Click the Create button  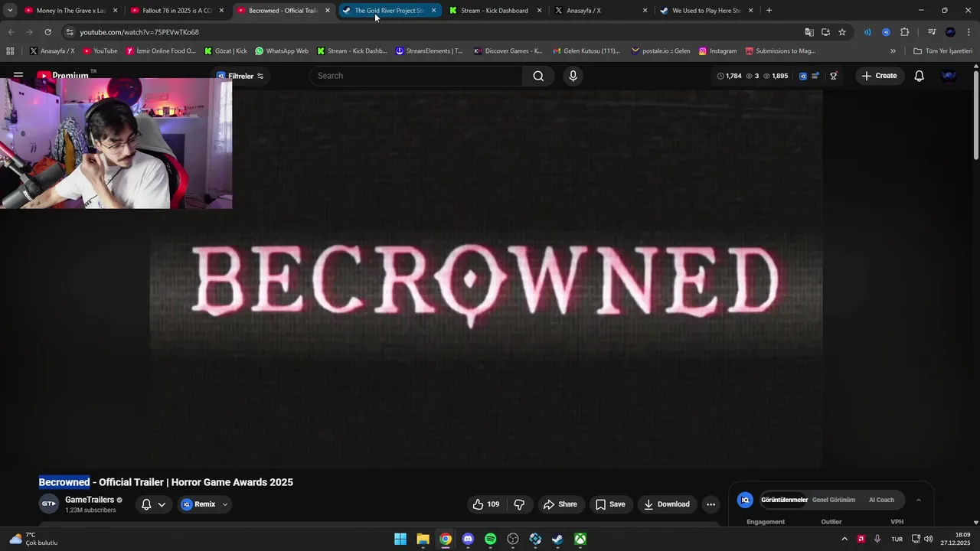(x=879, y=76)
